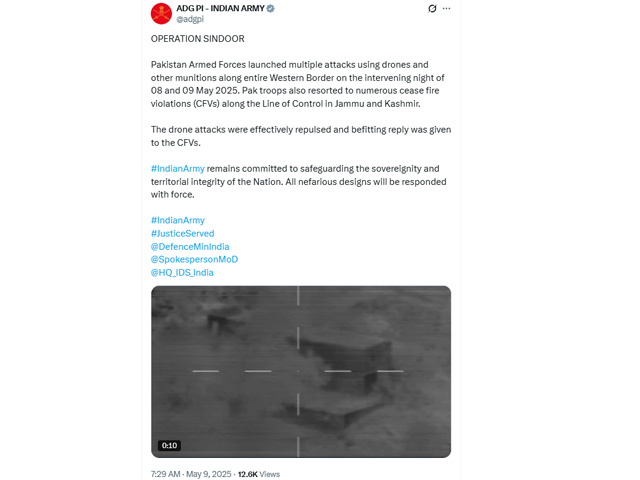Open the ADG PI Indian Army profile avatar
Viewport: 640px width, 480px height.
[161, 13]
